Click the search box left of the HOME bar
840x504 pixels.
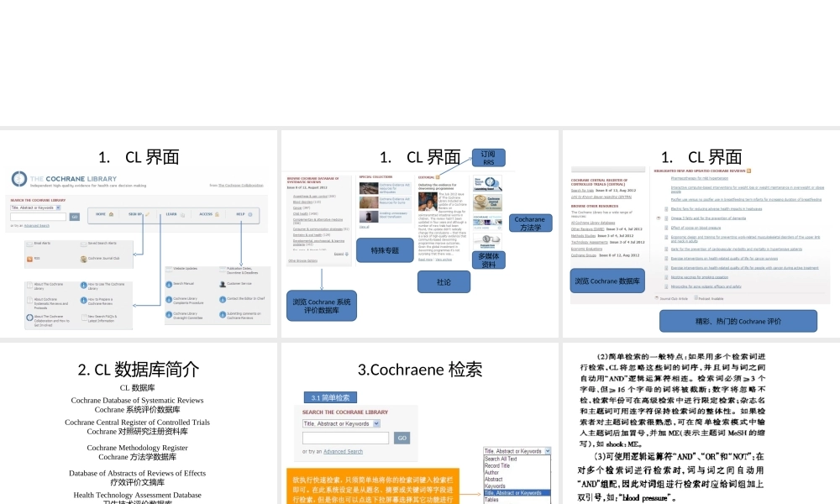[38, 217]
